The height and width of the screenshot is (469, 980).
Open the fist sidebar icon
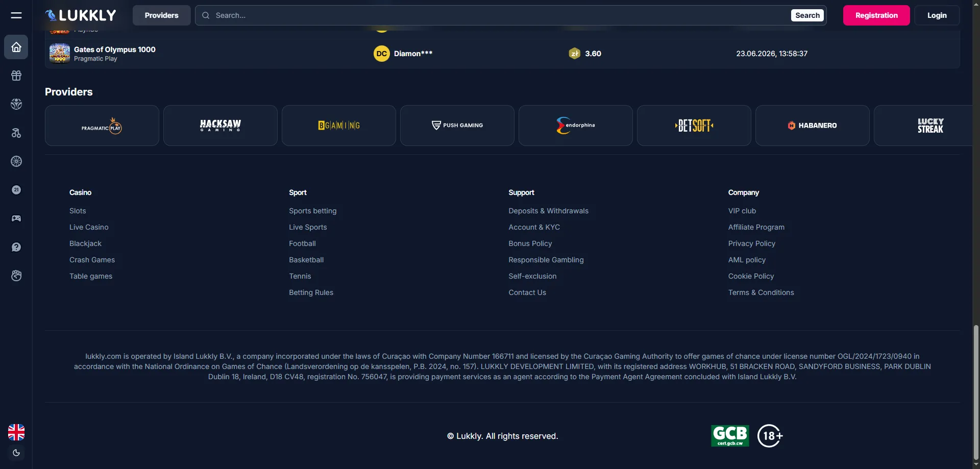pyautogui.click(x=16, y=276)
